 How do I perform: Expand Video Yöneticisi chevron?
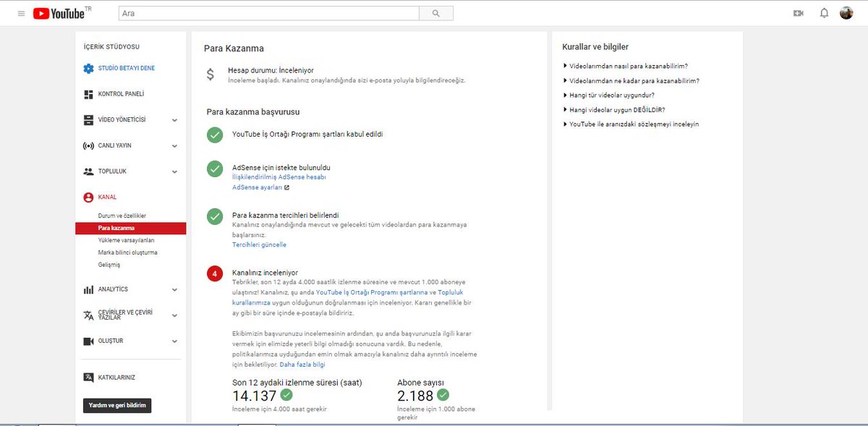(174, 120)
